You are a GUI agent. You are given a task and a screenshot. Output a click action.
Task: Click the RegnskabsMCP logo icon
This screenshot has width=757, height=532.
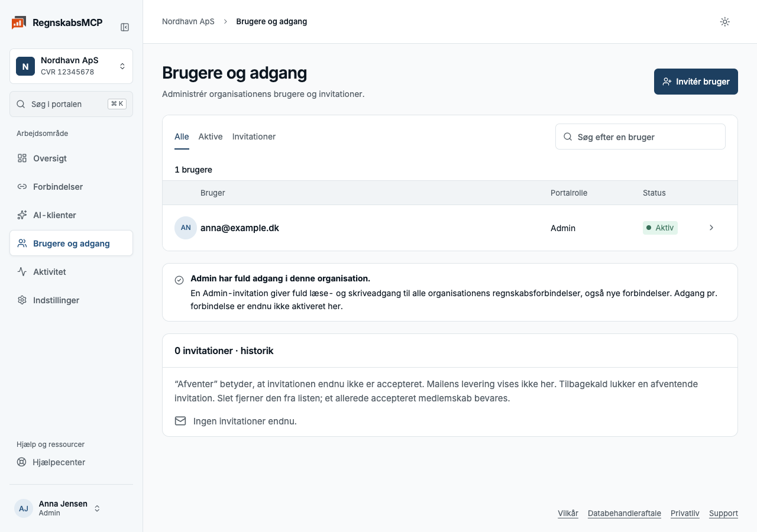(18, 23)
